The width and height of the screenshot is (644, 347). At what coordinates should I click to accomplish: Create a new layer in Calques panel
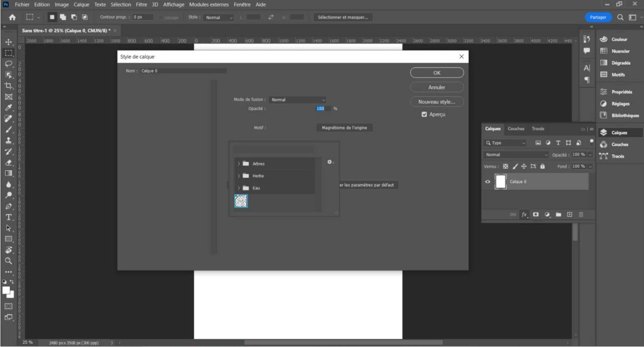570,215
